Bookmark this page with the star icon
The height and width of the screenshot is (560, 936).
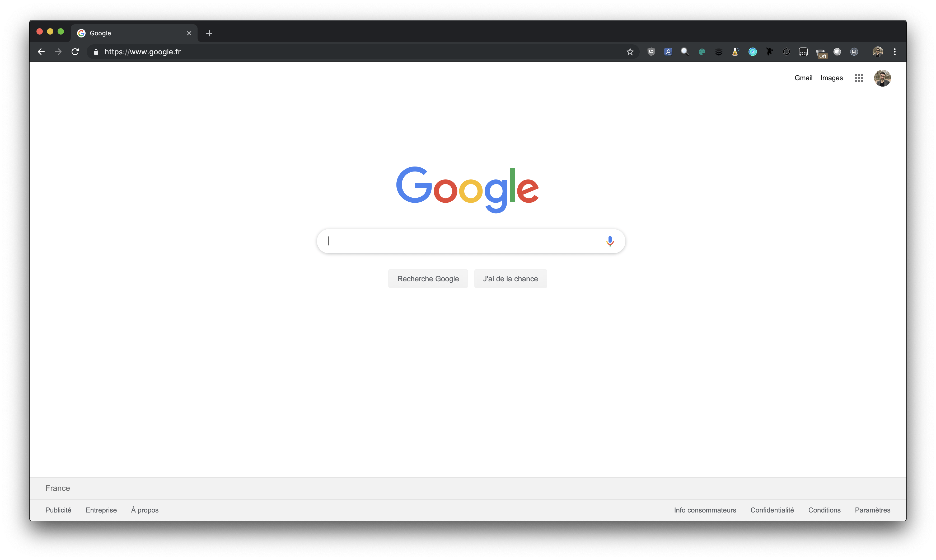point(630,52)
